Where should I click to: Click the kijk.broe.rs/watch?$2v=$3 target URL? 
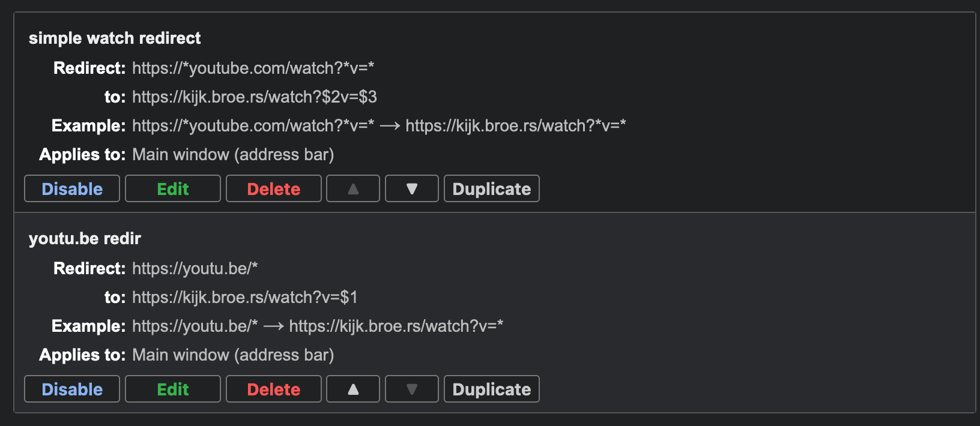pos(255,97)
